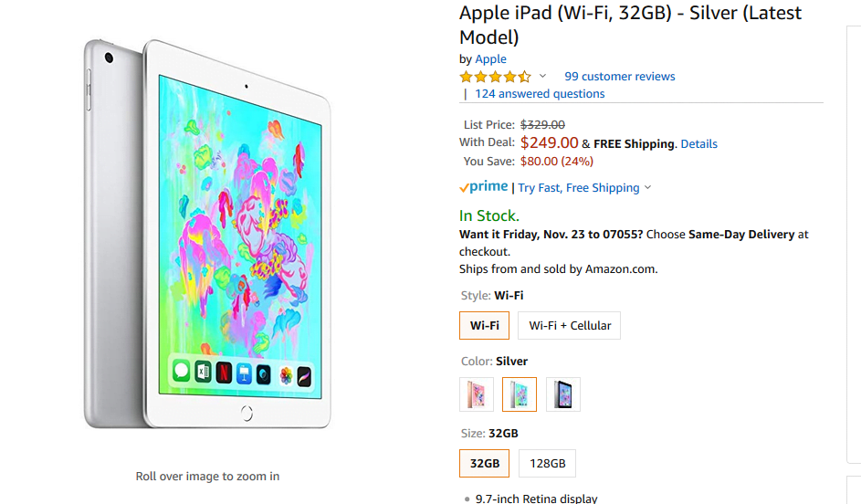
Task: Choose the Wi-Fi + Cellular style
Action: pyautogui.click(x=570, y=325)
